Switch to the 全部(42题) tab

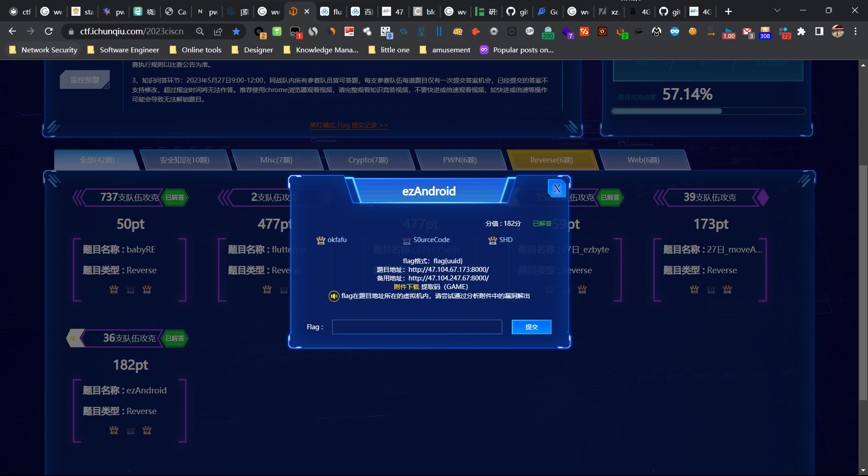[97, 160]
